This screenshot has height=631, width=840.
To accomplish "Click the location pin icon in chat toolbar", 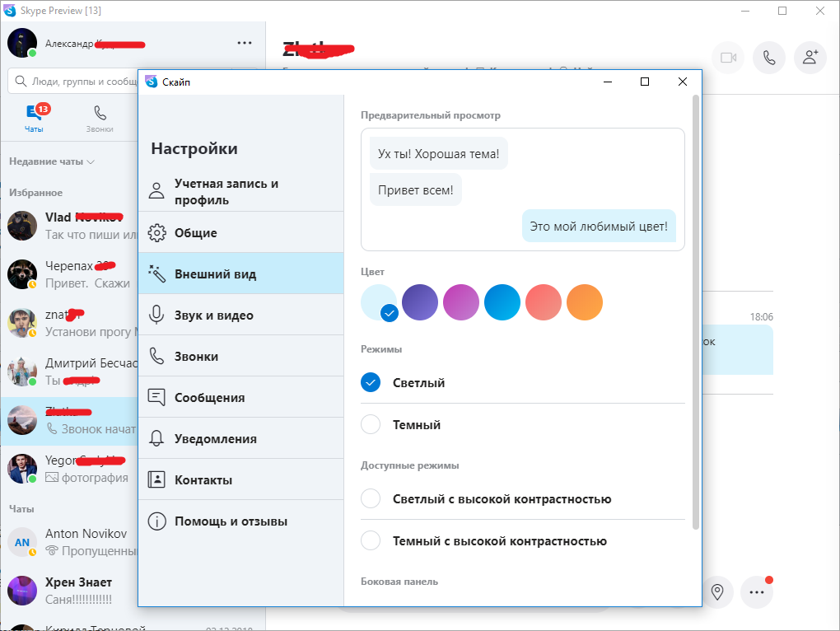I will (x=717, y=592).
